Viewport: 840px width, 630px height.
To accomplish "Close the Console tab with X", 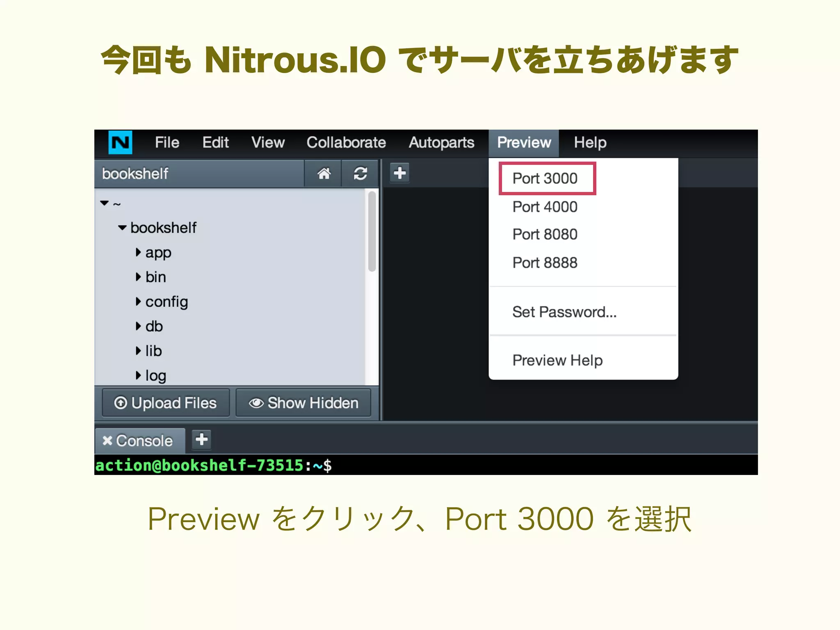I will click(x=107, y=441).
